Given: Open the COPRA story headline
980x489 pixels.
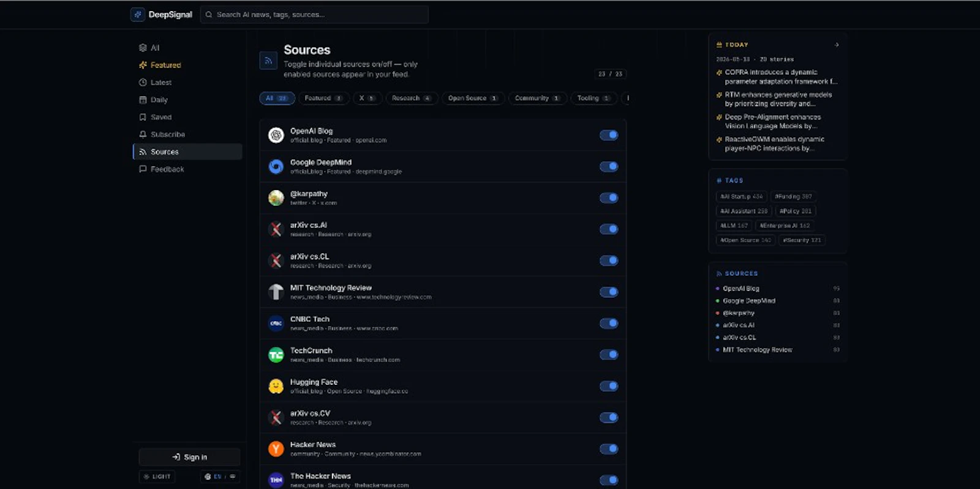Looking at the screenshot, I should (x=781, y=77).
